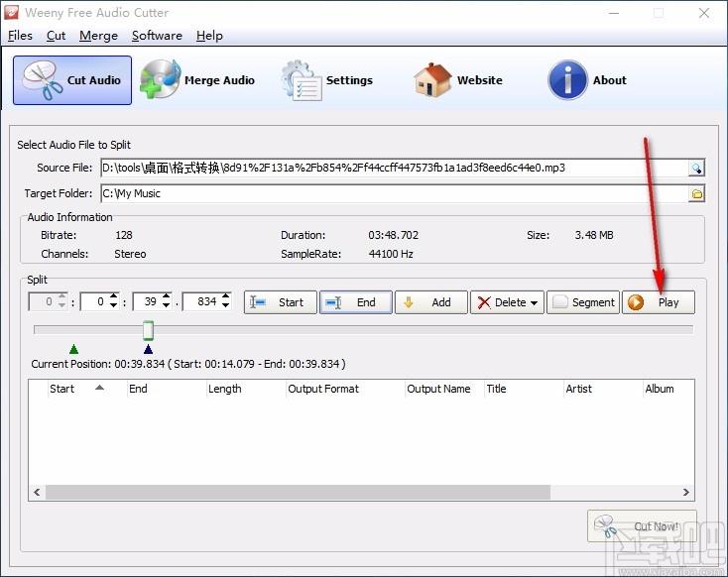
Task: Increase the seconds value of 39
Action: click(167, 297)
